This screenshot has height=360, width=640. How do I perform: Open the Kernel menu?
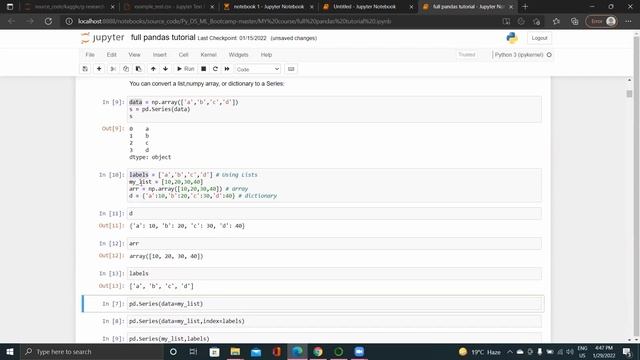[x=208, y=55]
